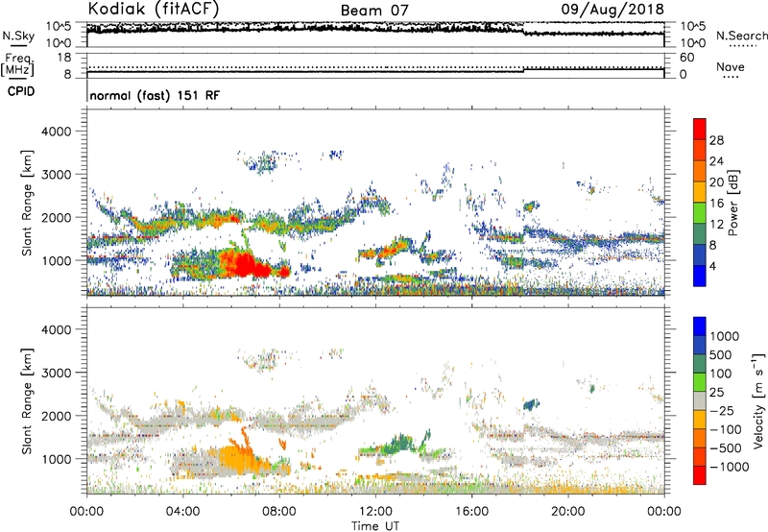Select the "Freq. [MHz]" axis label

point(17,64)
